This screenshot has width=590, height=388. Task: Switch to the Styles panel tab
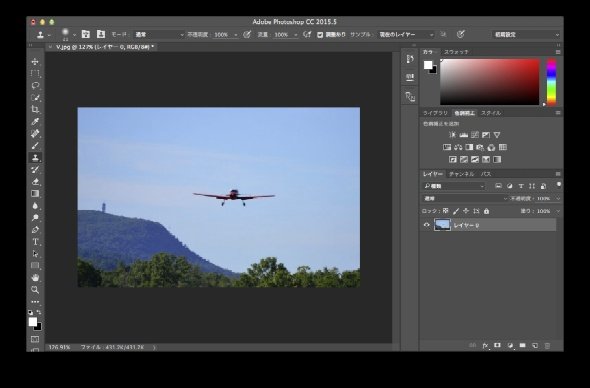[x=491, y=113]
